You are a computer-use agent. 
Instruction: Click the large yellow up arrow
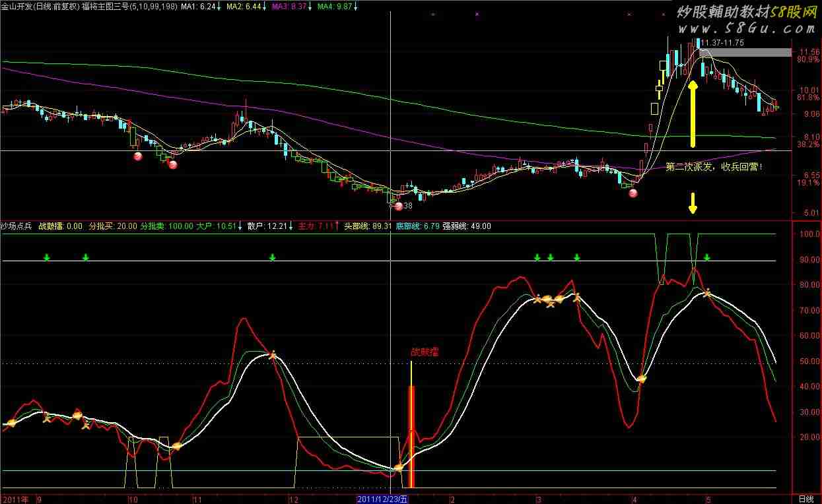(x=693, y=113)
